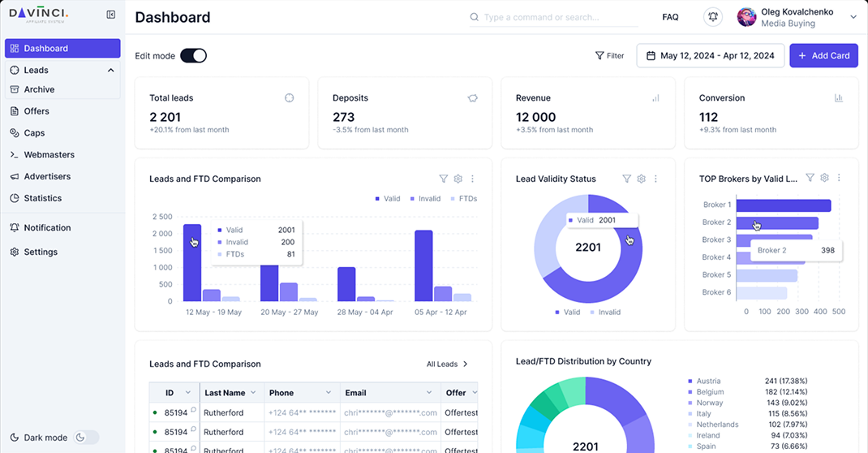Click the bar chart icon on Conversion card
The image size is (868, 453).
(838, 98)
